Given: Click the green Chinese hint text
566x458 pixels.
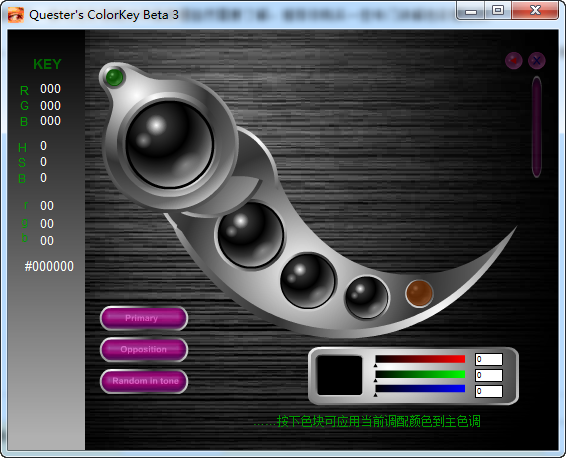Looking at the screenshot, I should point(367,421).
